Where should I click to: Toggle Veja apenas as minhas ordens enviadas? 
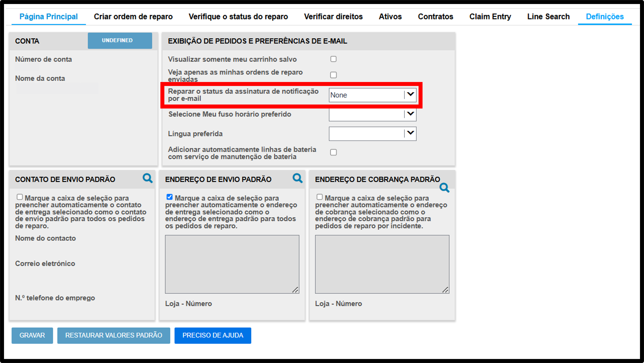pyautogui.click(x=333, y=75)
